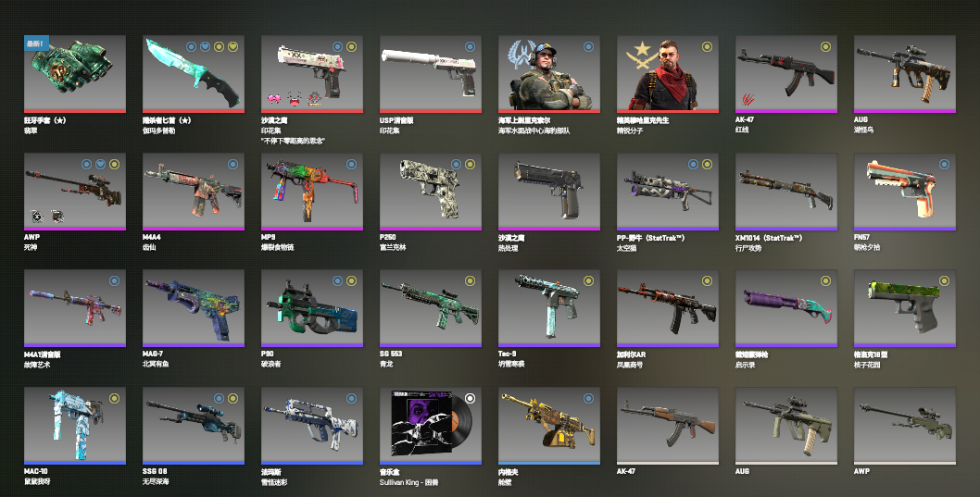Click the pink heart sticker on the Desert Eagle tile

(x=274, y=98)
